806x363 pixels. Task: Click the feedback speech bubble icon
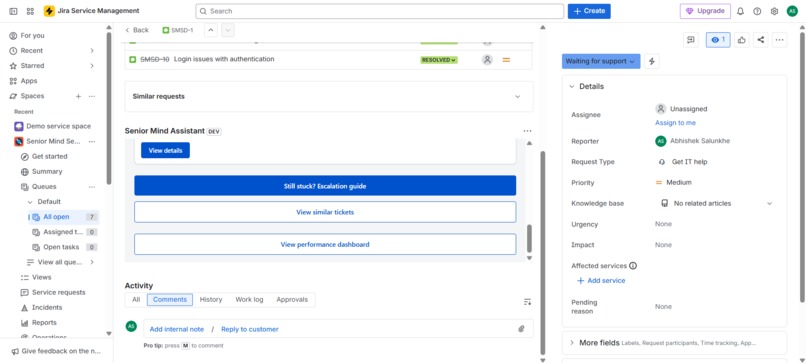[691, 40]
